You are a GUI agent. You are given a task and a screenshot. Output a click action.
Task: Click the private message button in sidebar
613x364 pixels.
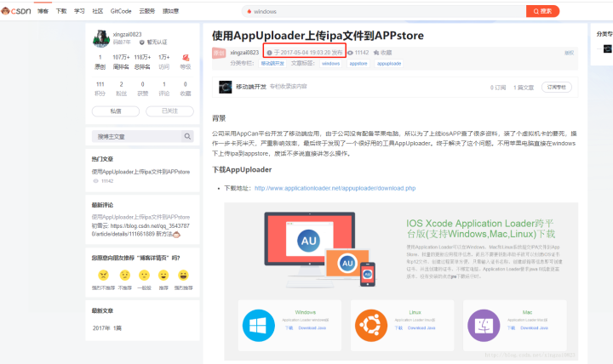click(116, 111)
